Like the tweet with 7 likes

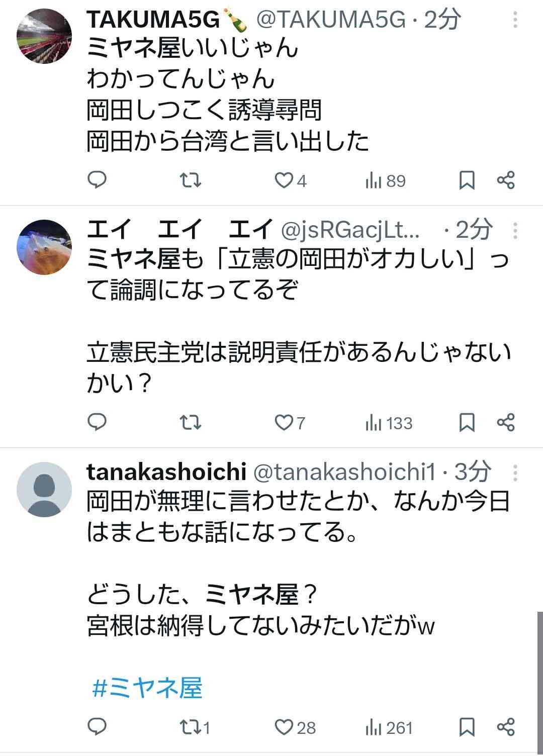pyautogui.click(x=284, y=422)
